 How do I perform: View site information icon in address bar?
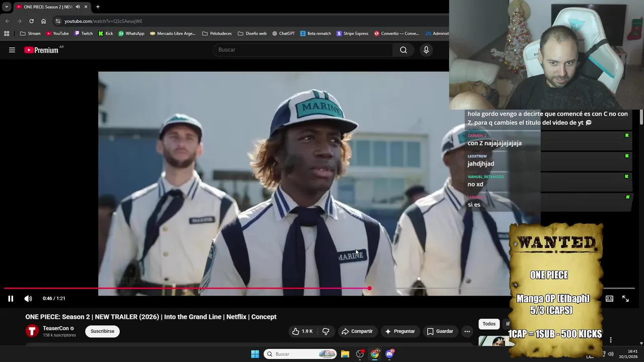58,21
